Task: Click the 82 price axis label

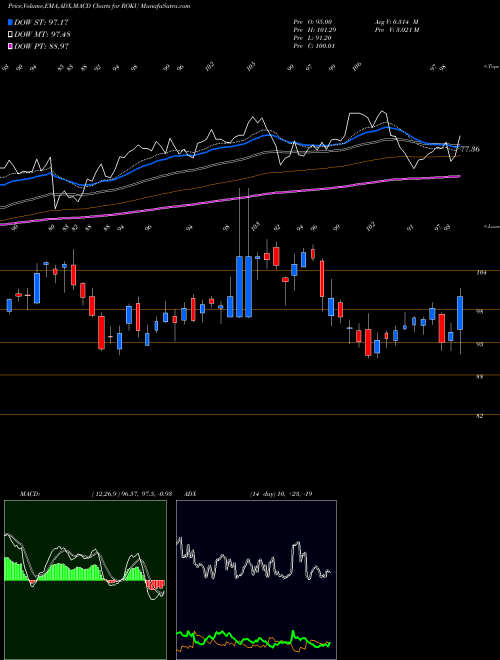Action: pyautogui.click(x=480, y=416)
